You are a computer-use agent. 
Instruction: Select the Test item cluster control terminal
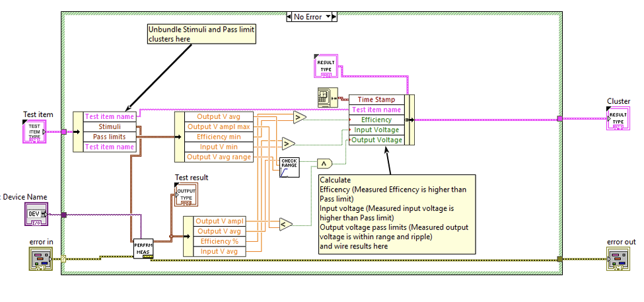click(x=34, y=132)
